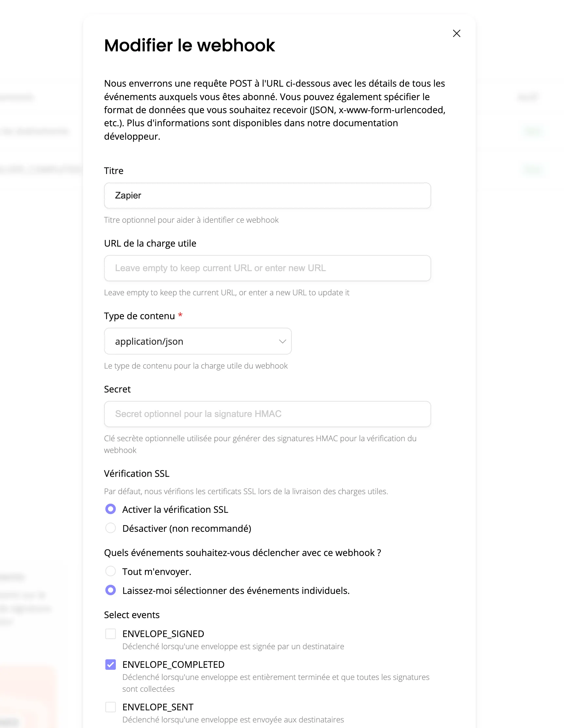This screenshot has width=564, height=728.
Task: Click the application/json dropdown chevron icon
Action: coord(282,341)
